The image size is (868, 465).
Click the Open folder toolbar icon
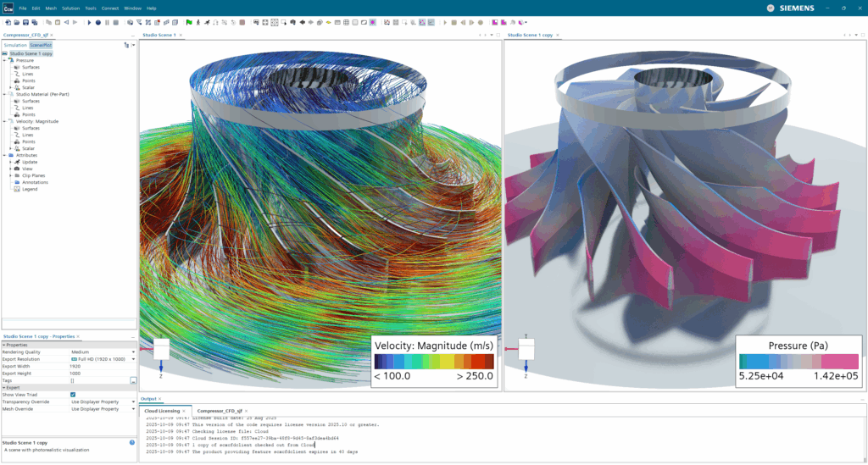[15, 22]
